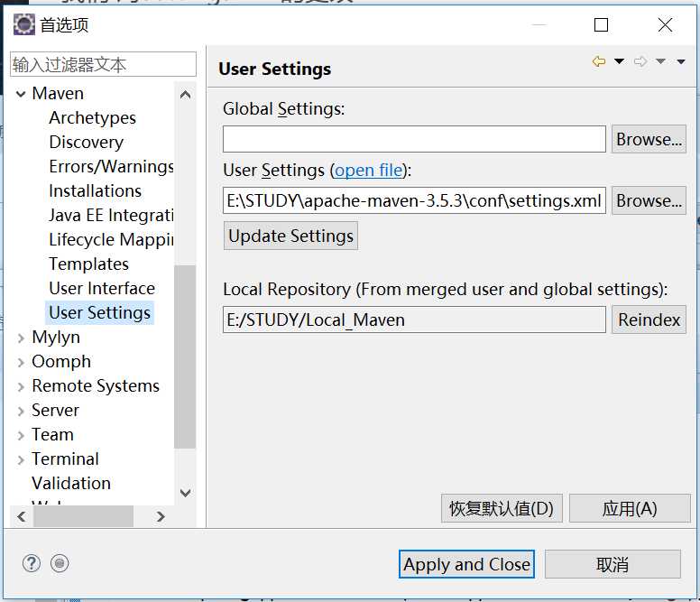Click the 应用(A) apply button
Screen dimensions: 700x602
click(x=630, y=508)
